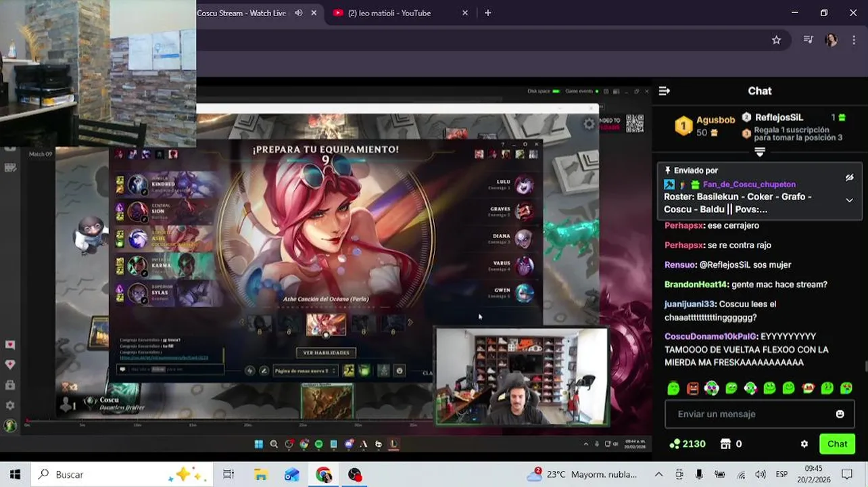Insert the red angry emote in the emote row
Viewport: 868px width, 487px height.
[693, 388]
